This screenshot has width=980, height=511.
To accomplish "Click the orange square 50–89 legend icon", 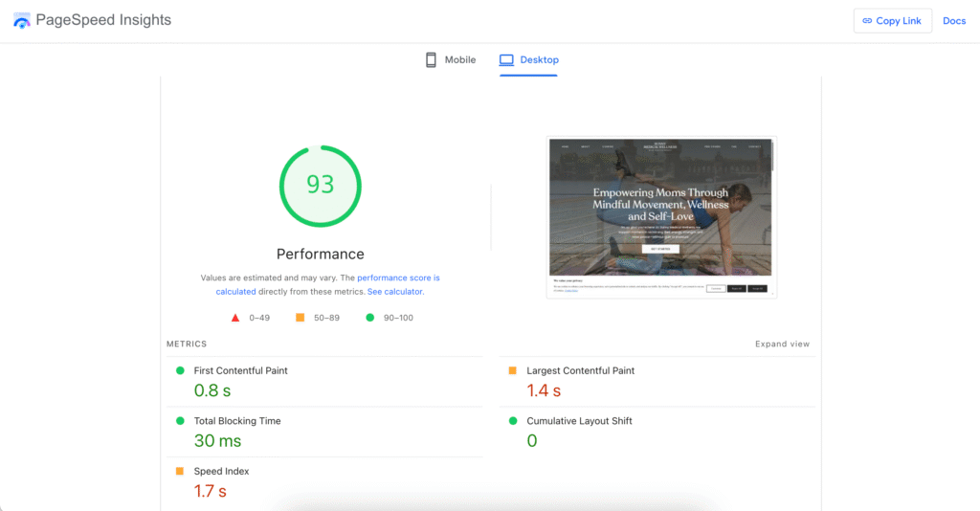I will click(300, 318).
